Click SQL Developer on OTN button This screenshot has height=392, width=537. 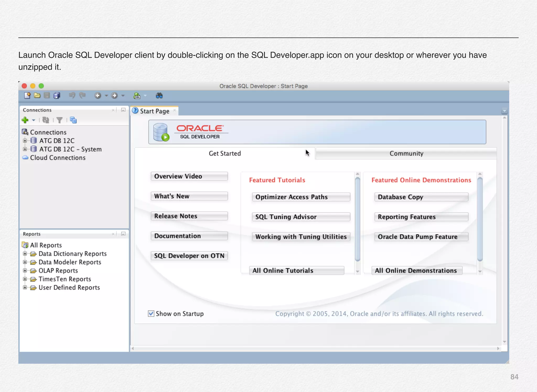189,256
